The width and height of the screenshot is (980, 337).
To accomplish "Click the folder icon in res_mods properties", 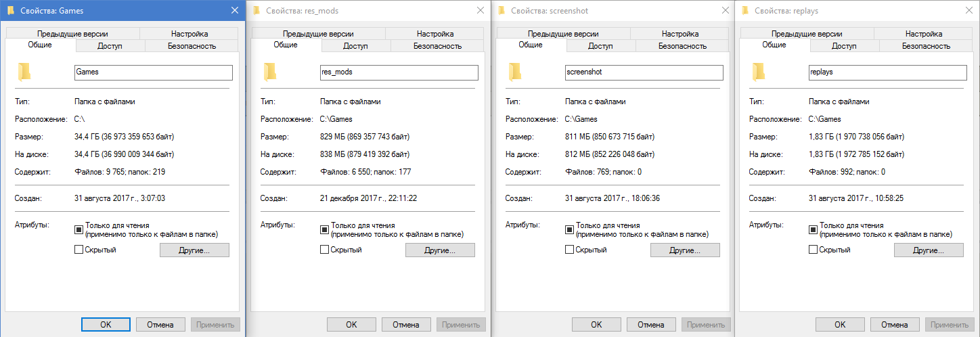I will tap(269, 71).
